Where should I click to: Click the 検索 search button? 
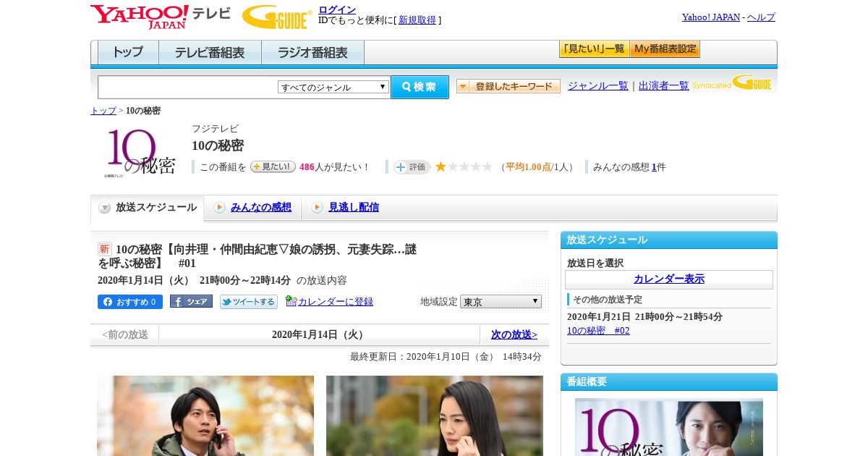tap(420, 87)
